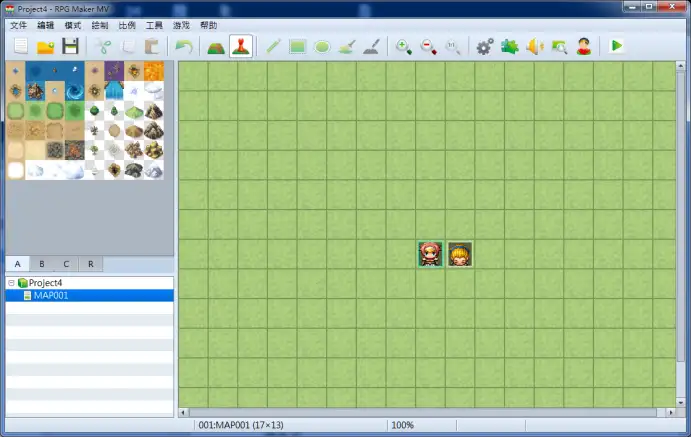This screenshot has height=437, width=691.
Task: Click the 100% zoom status text
Action: (x=402, y=425)
